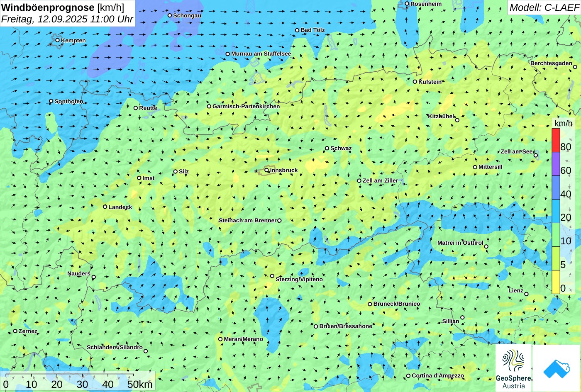Image resolution: width=581 pixels, height=392 pixels.
Task: Click the date Freitag, 12.09.2025 11:00 Uhr
Action: 67,19
